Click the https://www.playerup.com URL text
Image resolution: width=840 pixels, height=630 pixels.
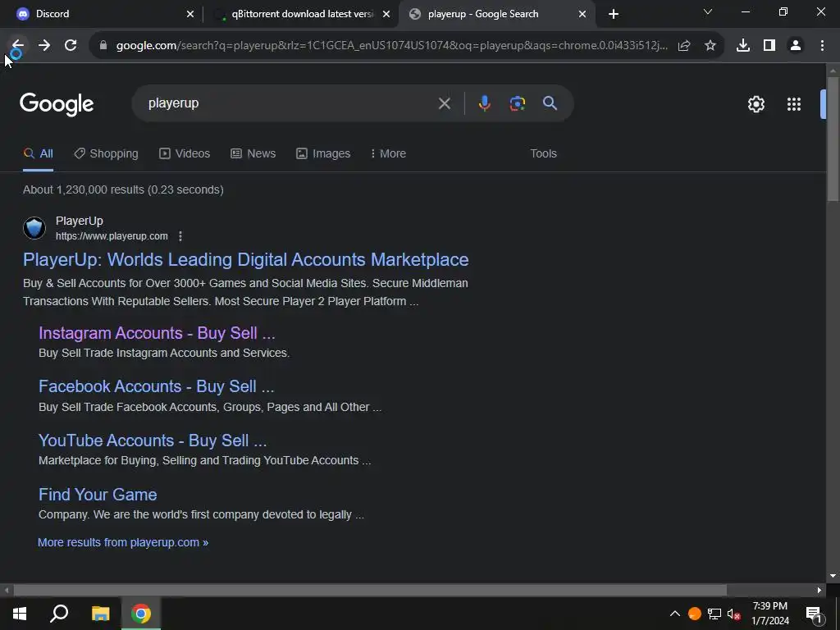(112, 236)
